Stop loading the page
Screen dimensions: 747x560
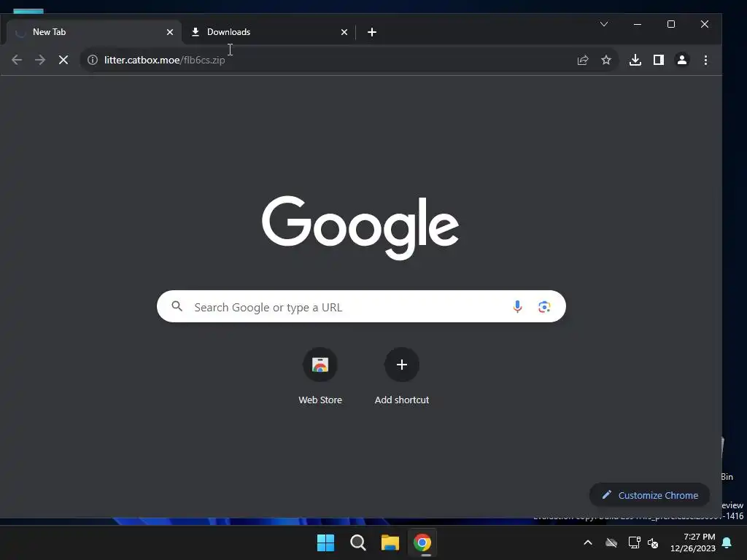pyautogui.click(x=63, y=60)
